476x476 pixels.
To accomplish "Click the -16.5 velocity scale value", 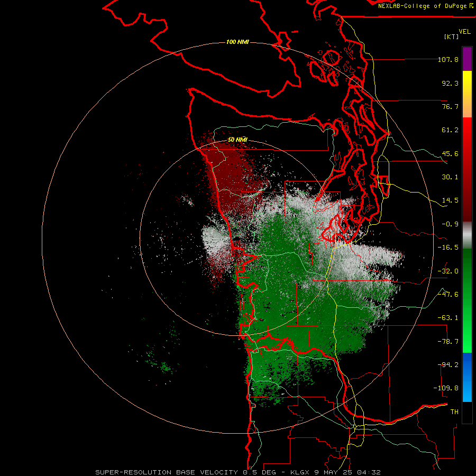I will pyautogui.click(x=448, y=248).
